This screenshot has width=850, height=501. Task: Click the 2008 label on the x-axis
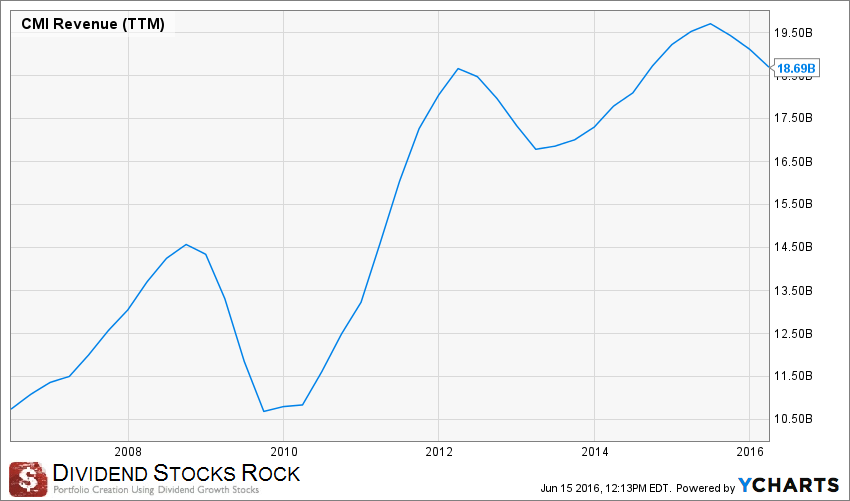point(127,450)
